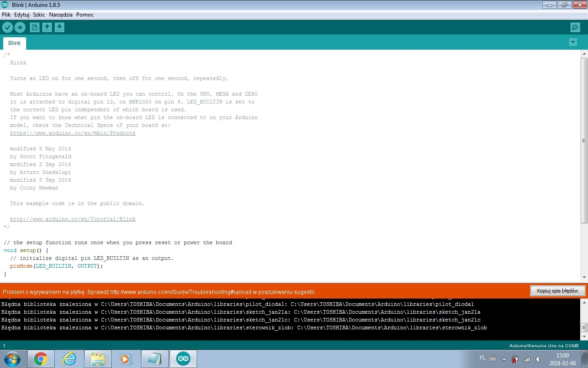
Task: Click the 'by Arturo Guadalupi' comment line
Action: pyautogui.click(x=40, y=172)
